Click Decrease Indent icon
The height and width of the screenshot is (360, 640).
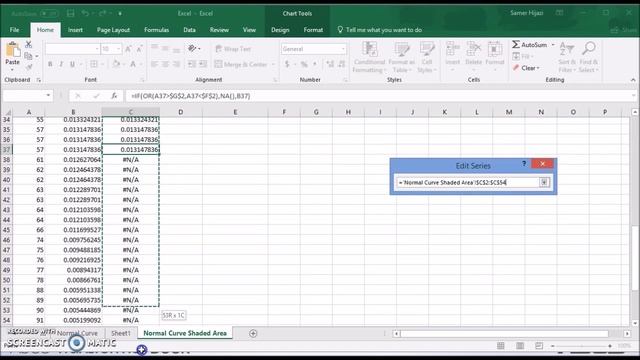(192, 64)
